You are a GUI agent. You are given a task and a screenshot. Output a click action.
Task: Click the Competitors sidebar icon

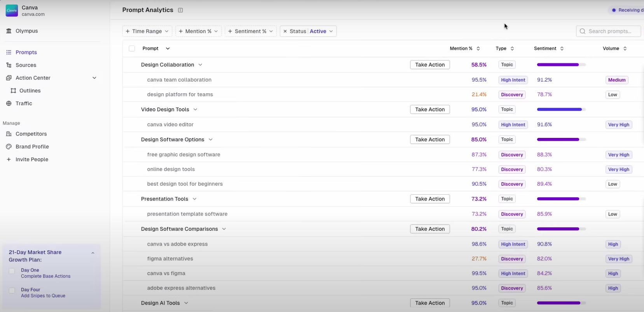coord(9,134)
